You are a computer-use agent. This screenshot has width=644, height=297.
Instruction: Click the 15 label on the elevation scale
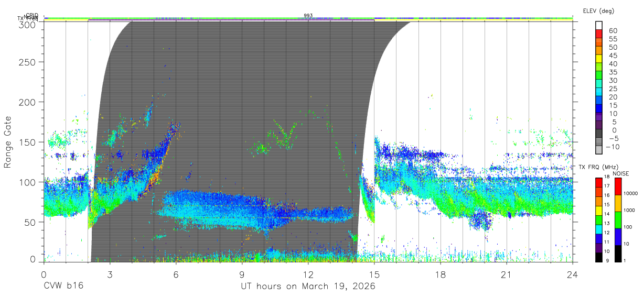tap(613, 105)
